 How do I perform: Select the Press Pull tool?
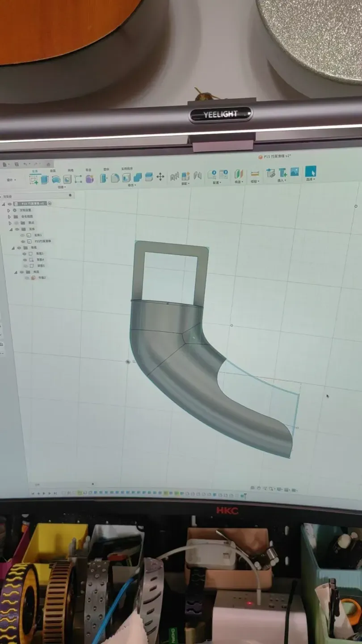point(104,178)
